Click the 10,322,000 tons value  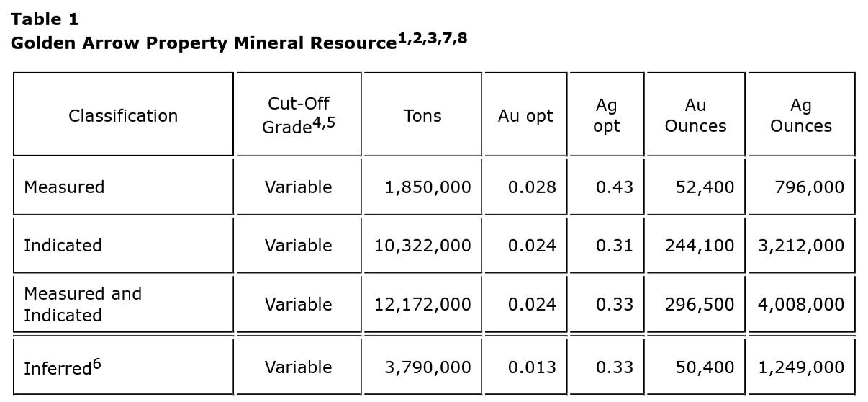(x=422, y=246)
